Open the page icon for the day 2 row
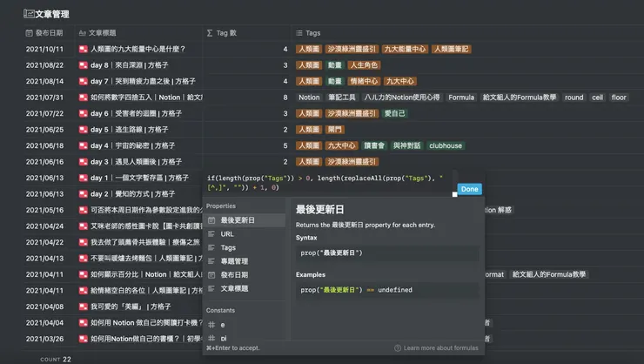Viewport: 644px width, 364px height. 84,194
